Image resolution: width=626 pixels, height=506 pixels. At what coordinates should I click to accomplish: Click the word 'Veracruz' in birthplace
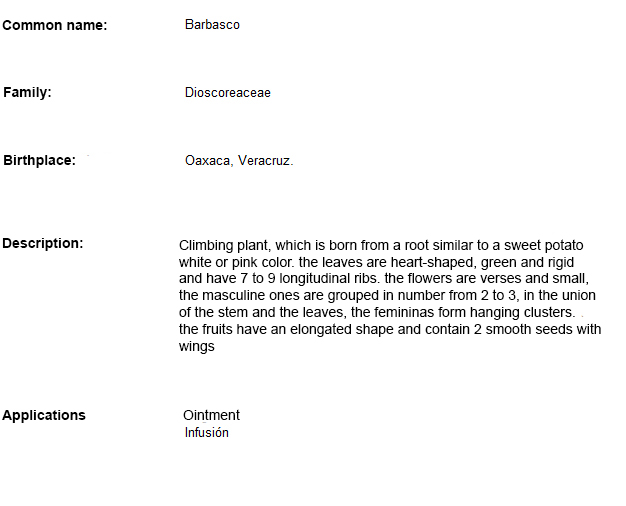(x=264, y=160)
